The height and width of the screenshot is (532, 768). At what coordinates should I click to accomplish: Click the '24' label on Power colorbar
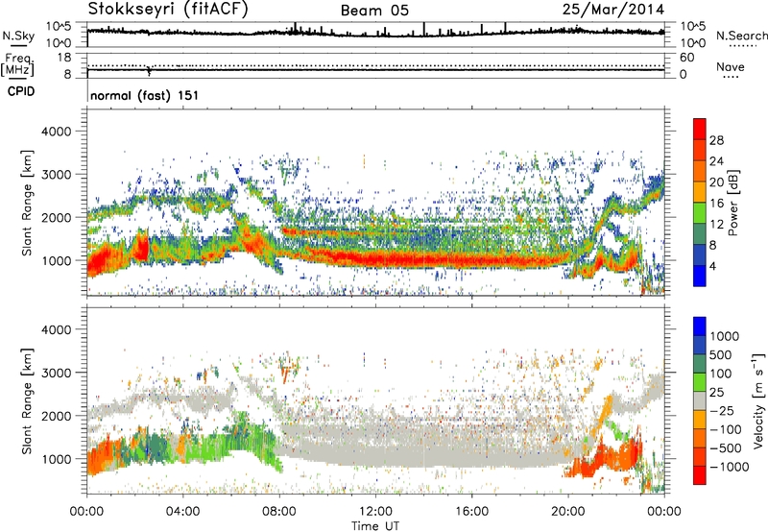[x=716, y=161]
